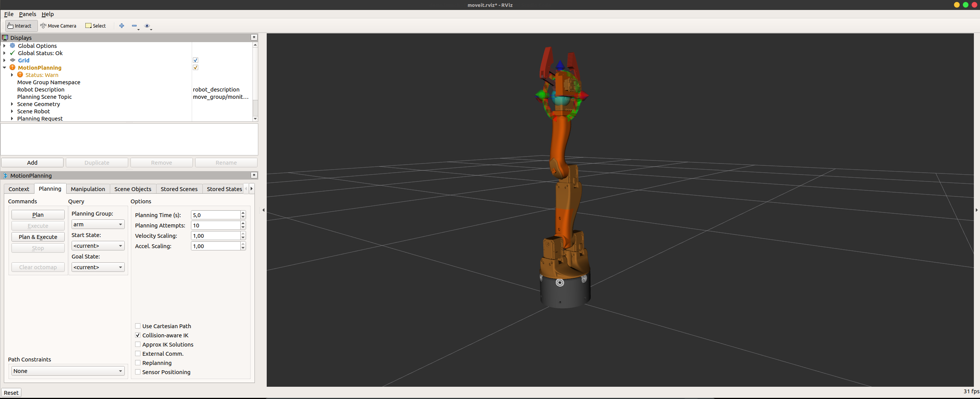Expand Status: Warn item
980x399 pixels.
pyautogui.click(x=12, y=75)
